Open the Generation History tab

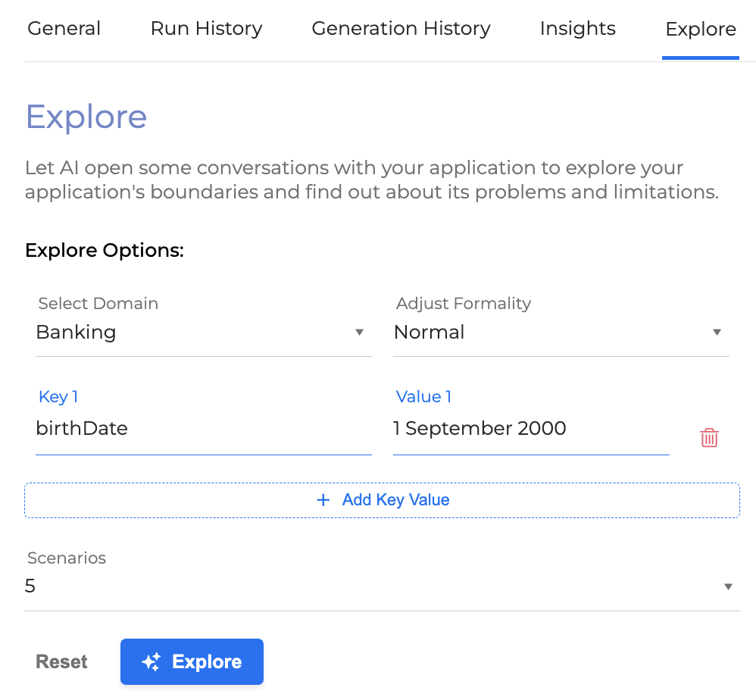[401, 29]
